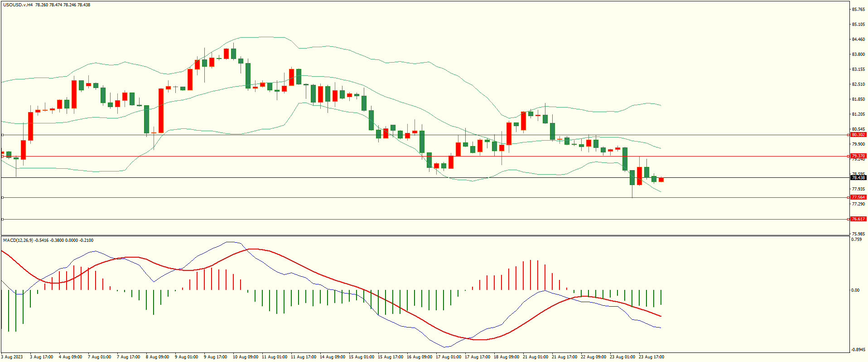Click the 85.765 price scale value
Screen dimensions: 868x362
[x=858, y=10]
